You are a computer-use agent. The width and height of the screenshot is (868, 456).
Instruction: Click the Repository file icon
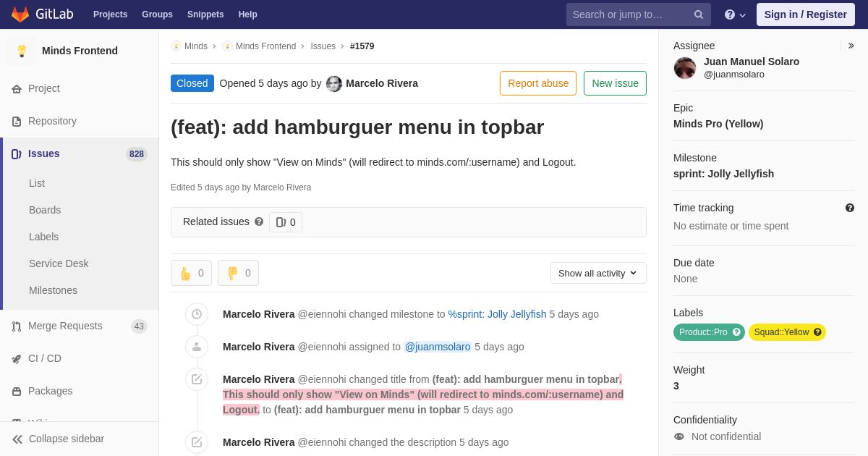coord(17,121)
